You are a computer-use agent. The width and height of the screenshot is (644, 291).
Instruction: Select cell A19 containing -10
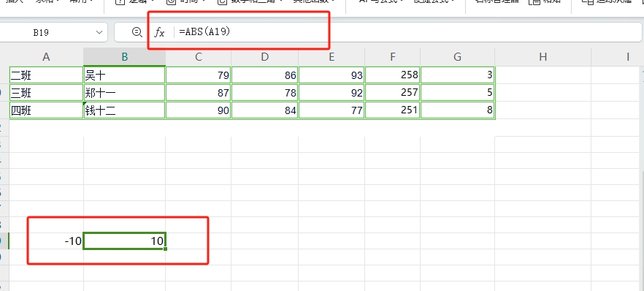point(46,241)
